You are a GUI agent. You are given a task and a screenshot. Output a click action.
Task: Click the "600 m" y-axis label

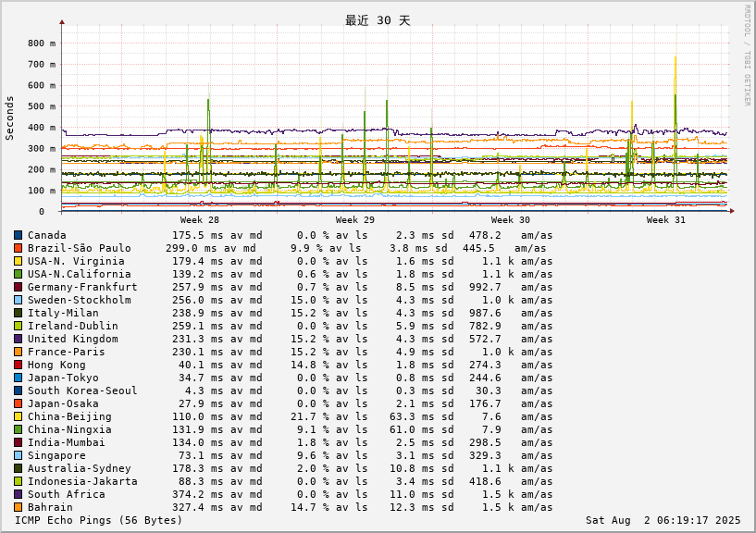point(42,85)
